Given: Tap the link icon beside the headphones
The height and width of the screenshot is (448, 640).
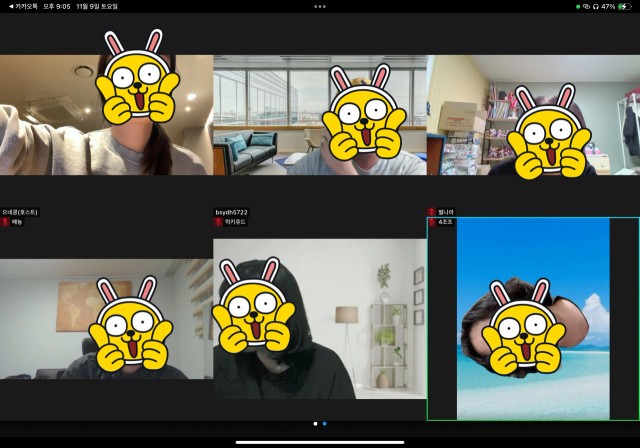Looking at the screenshot, I should (x=587, y=7).
